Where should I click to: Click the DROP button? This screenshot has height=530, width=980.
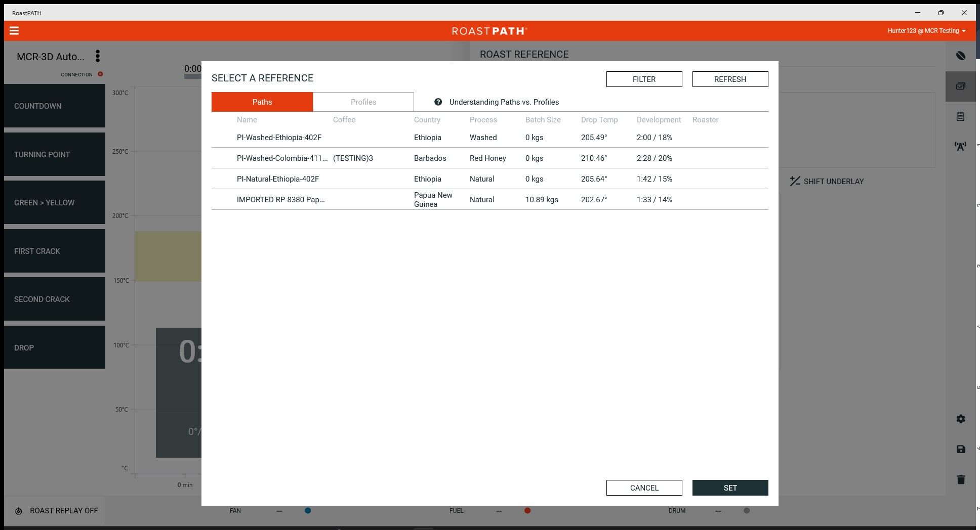(55, 348)
